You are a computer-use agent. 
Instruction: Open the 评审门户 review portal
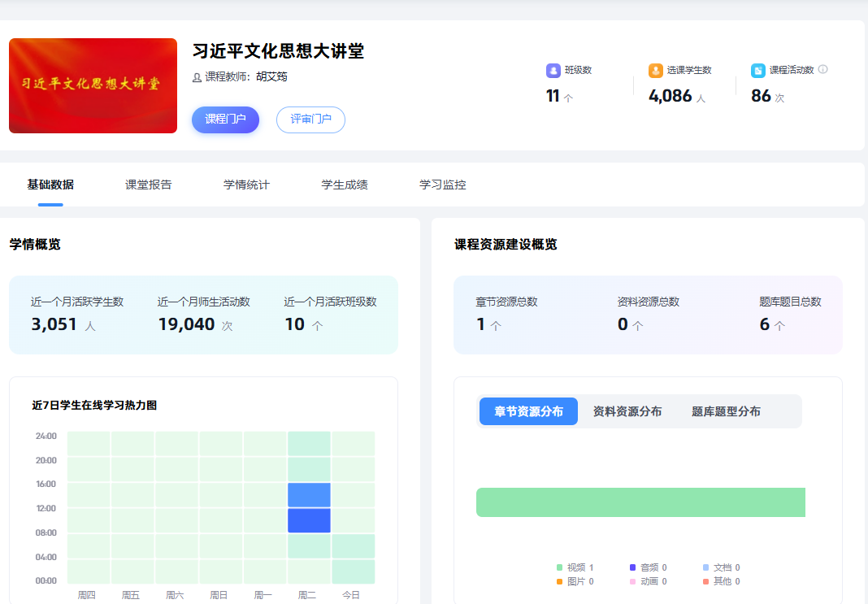coord(310,119)
